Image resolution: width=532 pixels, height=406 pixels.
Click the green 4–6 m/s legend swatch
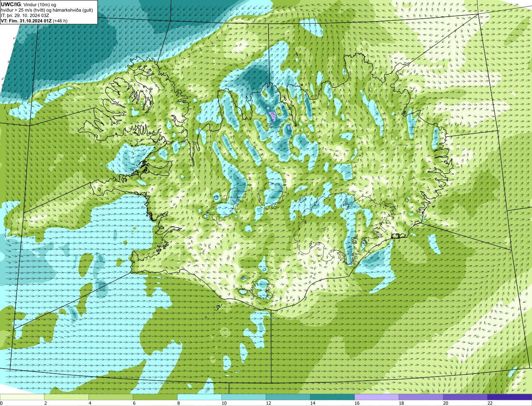(x=111, y=397)
